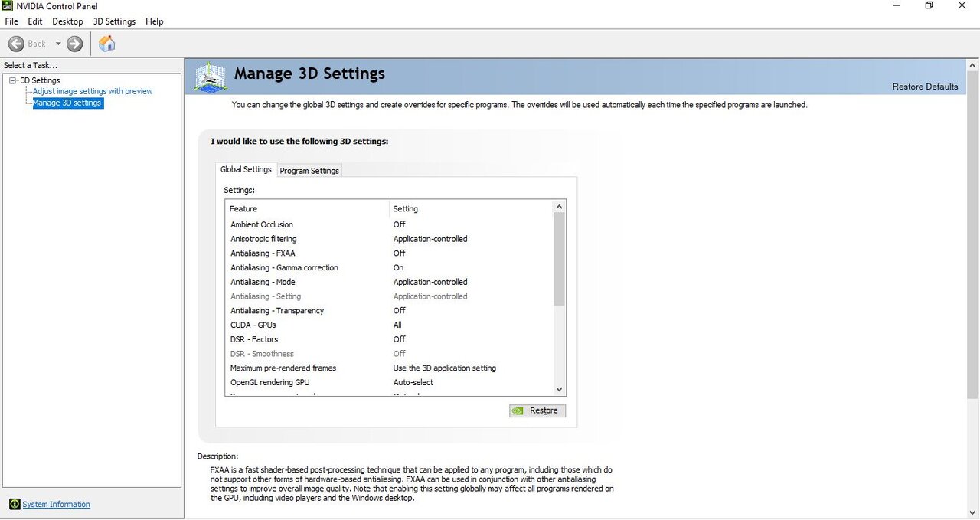This screenshot has height=520, width=980.
Task: Minimize the NVIDIA Control Panel window
Action: click(895, 6)
